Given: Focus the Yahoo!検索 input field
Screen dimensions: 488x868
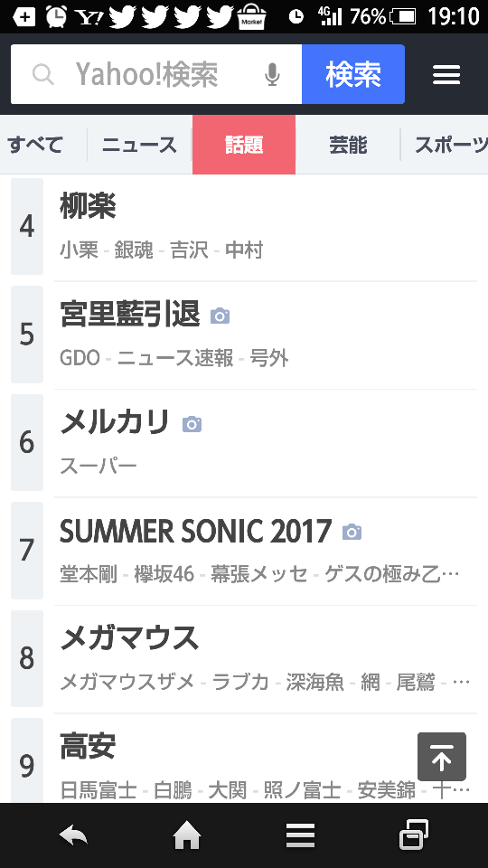Looking at the screenshot, I should (156, 74).
